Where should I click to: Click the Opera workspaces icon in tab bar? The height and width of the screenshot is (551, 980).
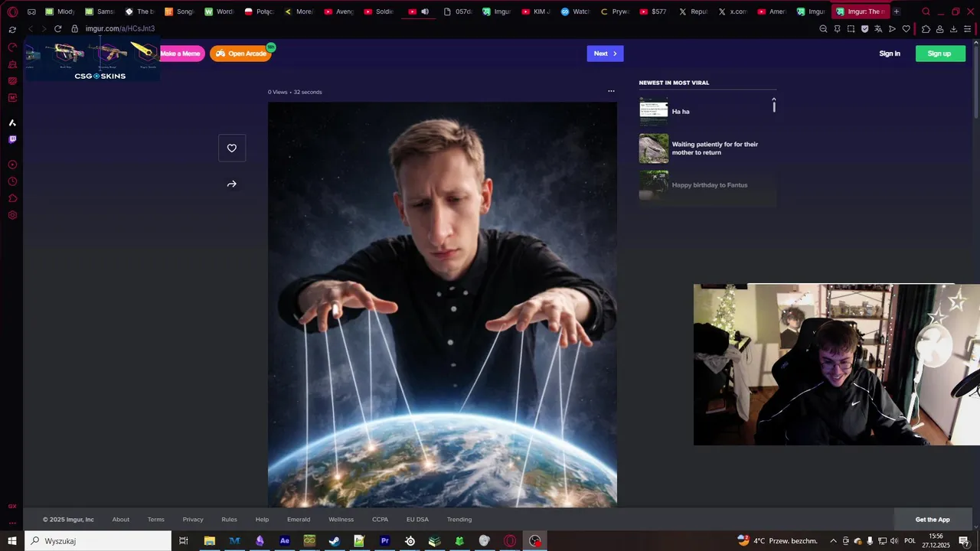pos(31,11)
